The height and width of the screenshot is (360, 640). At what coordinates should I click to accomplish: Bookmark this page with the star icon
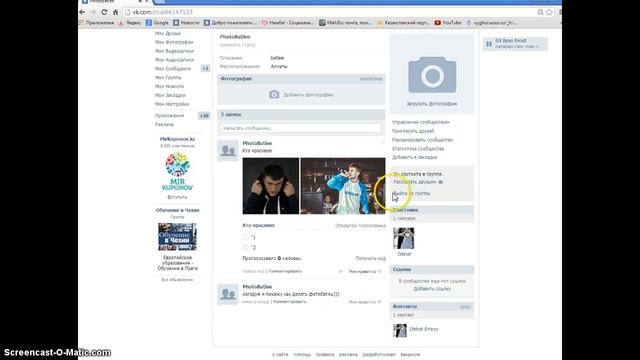pos(549,12)
